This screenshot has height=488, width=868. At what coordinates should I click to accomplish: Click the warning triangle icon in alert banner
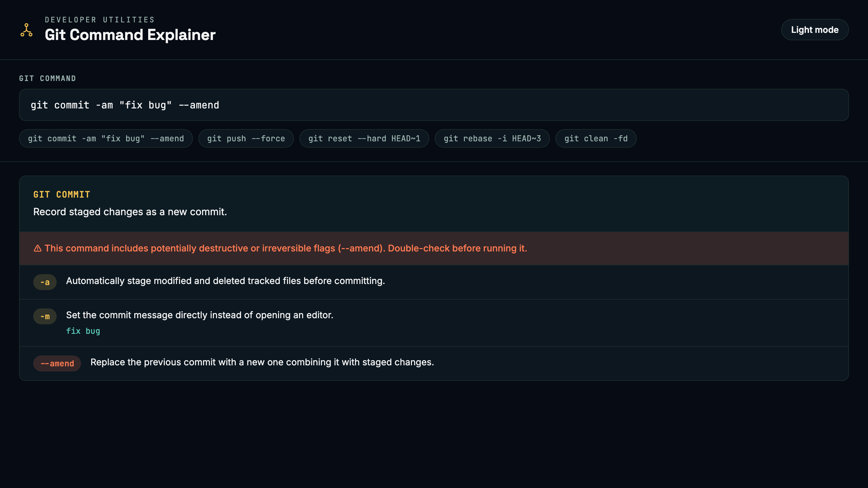38,248
